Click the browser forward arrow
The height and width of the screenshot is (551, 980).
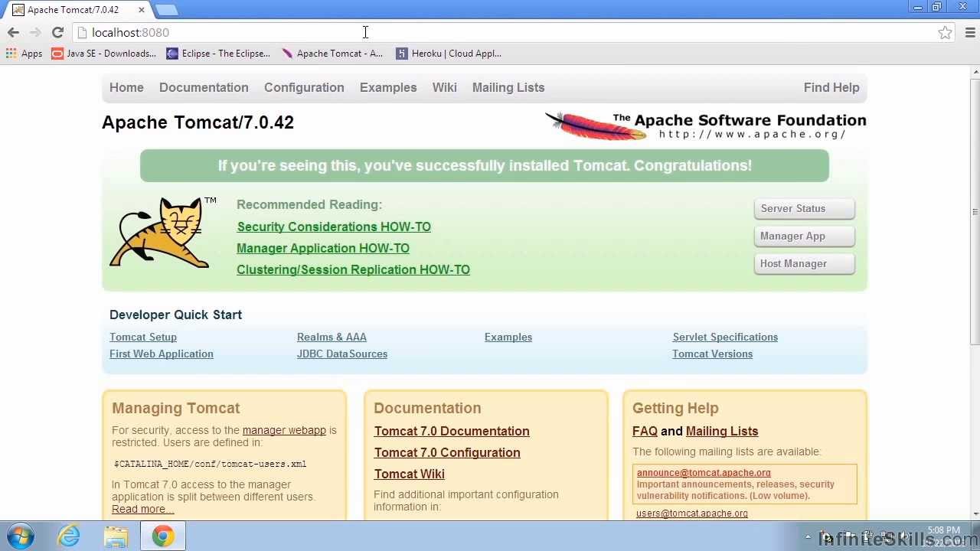35,32
